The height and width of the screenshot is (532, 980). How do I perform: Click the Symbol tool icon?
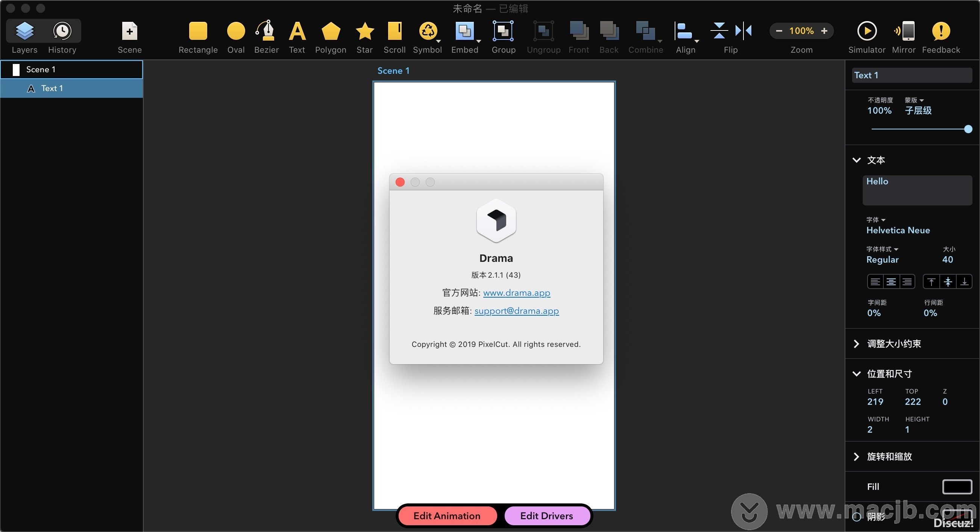pos(428,31)
